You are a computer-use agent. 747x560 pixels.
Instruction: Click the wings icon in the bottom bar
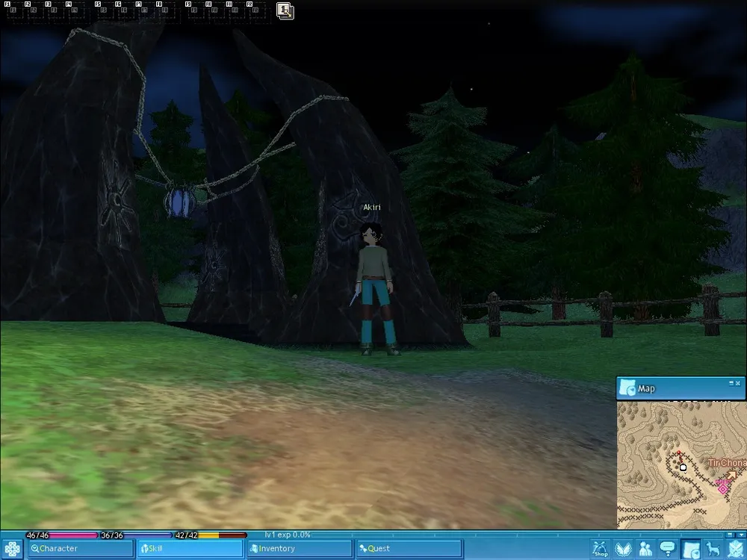coord(623,549)
